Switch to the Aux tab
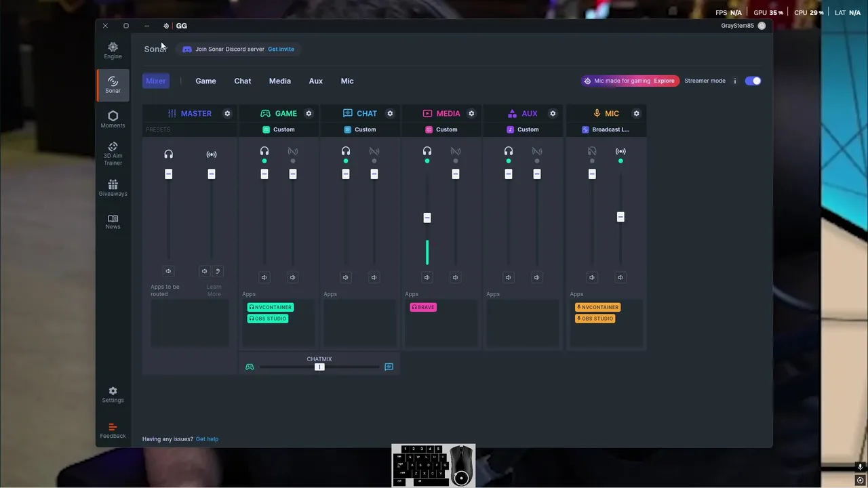Image resolution: width=868 pixels, height=488 pixels. 315,81
